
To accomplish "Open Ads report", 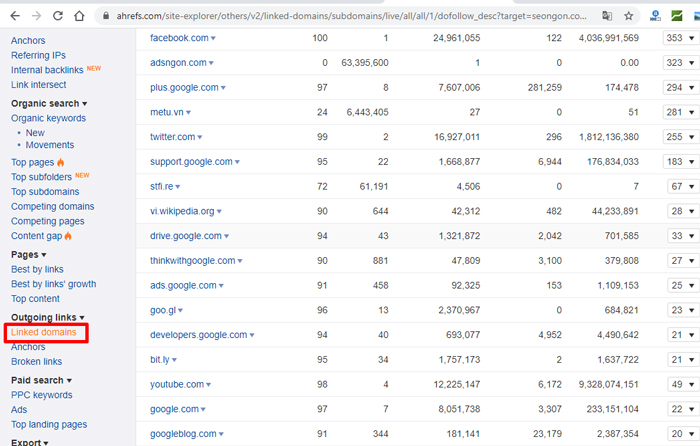I will (x=19, y=410).
